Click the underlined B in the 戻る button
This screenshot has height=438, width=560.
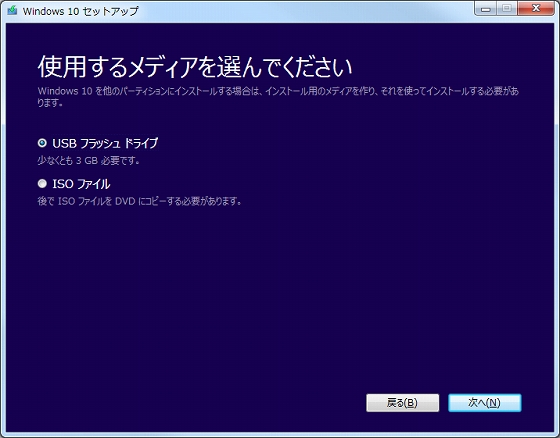[411, 403]
